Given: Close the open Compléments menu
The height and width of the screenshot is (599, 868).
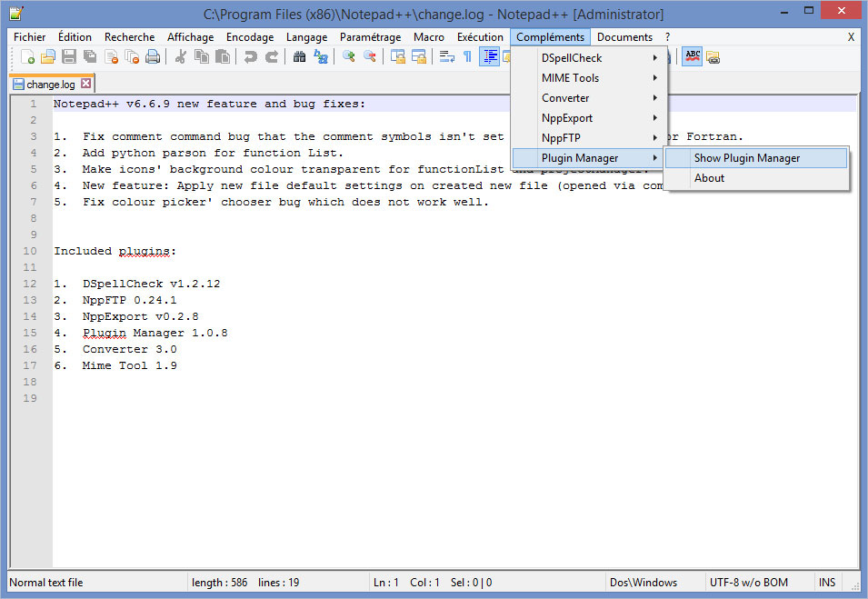Looking at the screenshot, I should (x=550, y=37).
